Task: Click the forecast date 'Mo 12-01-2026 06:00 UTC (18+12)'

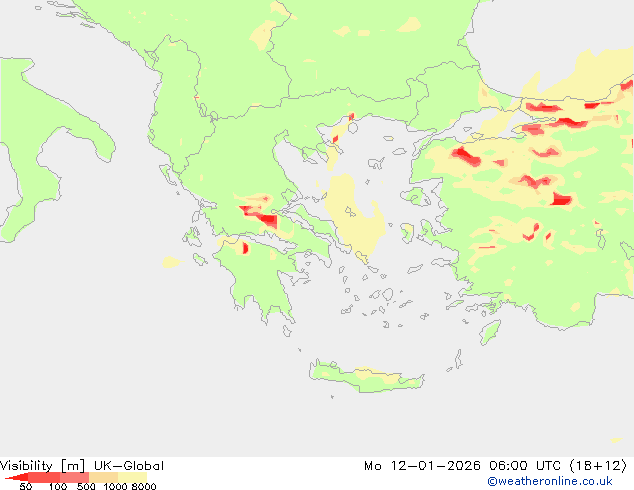Action: (495, 466)
